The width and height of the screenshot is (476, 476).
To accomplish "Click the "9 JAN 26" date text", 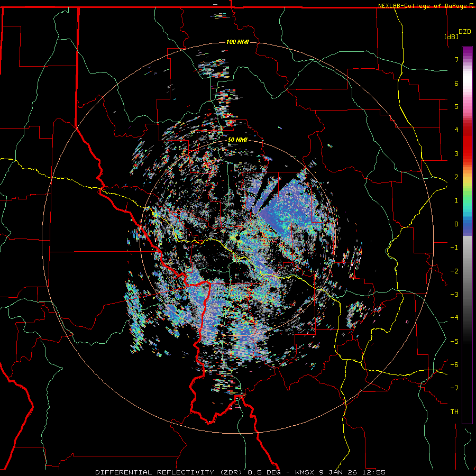I will (x=338, y=472).
